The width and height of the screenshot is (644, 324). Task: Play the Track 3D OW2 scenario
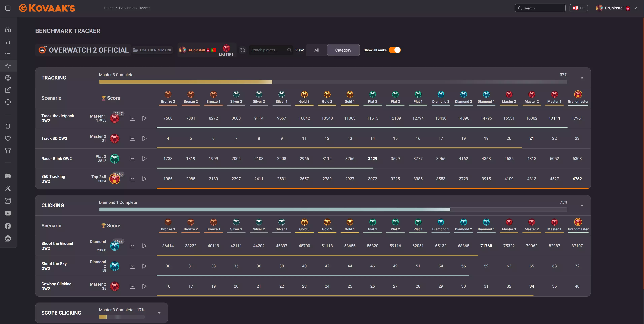144,138
